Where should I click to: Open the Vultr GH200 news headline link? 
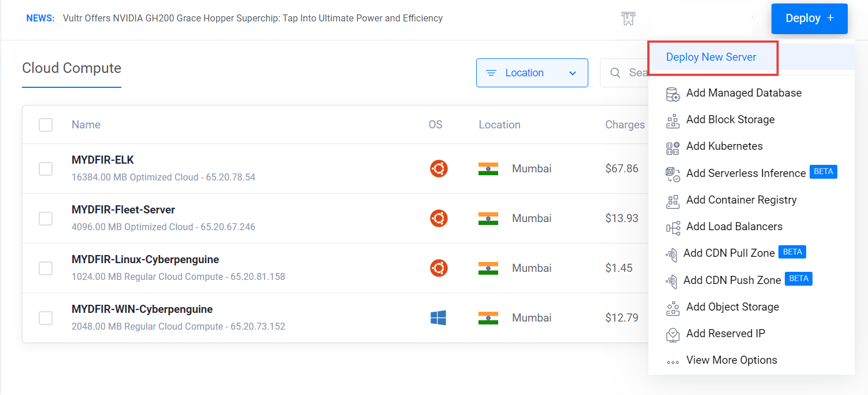click(x=253, y=18)
